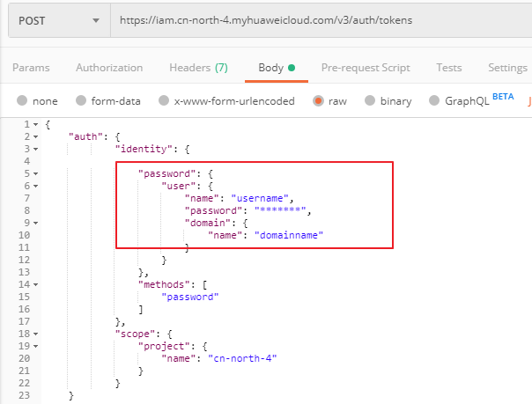Viewport: 532px width, 404px height.
Task: Click the masked "*******" password value
Action: (280, 210)
